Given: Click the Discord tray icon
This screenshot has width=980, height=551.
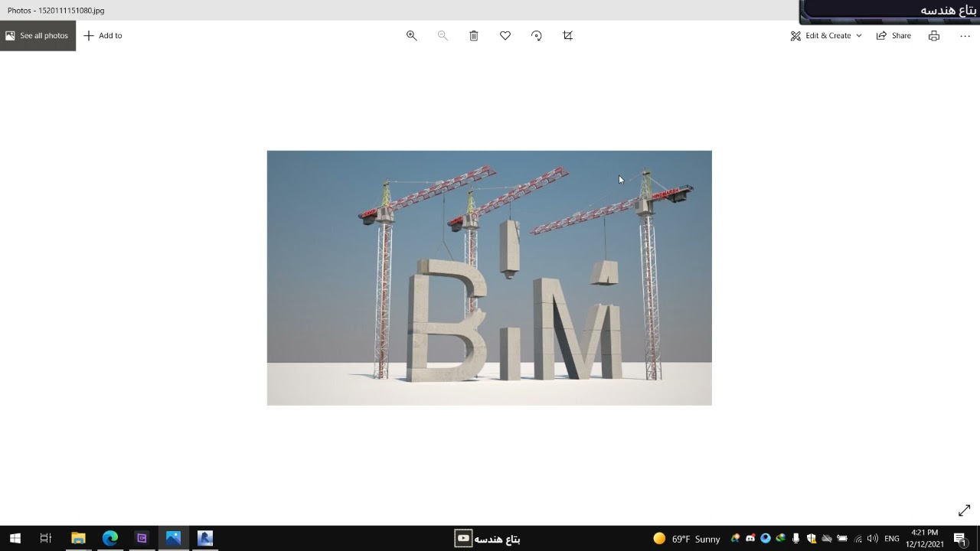Looking at the screenshot, I should pos(750,538).
